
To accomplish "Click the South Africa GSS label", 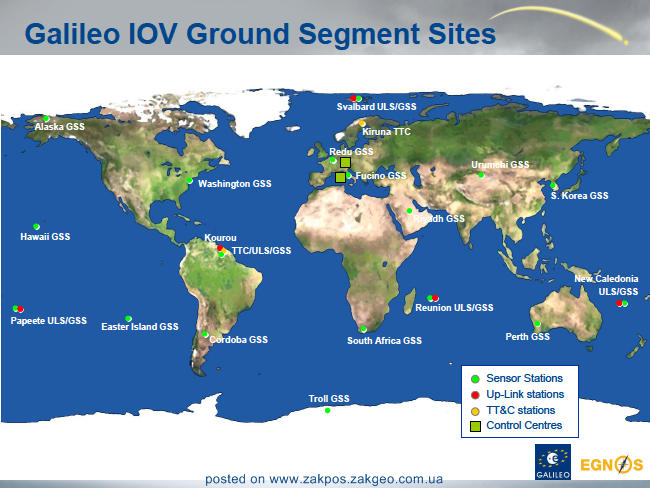I will [384, 340].
